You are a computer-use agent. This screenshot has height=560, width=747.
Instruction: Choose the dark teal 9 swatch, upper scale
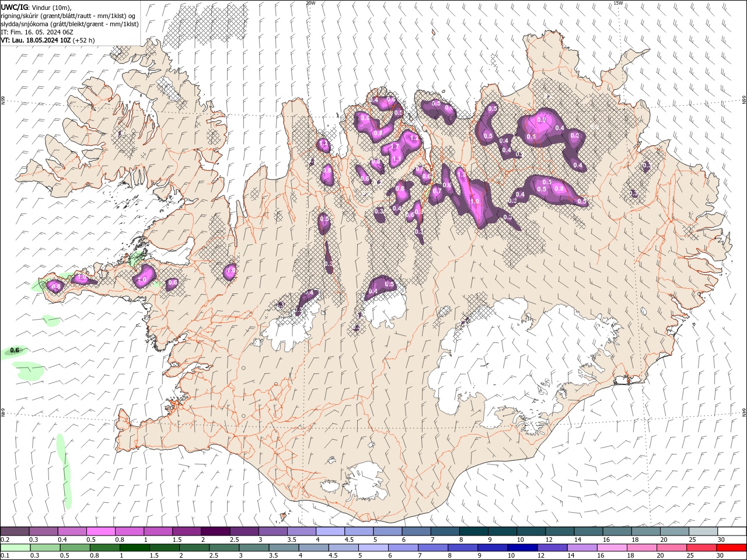point(502,531)
